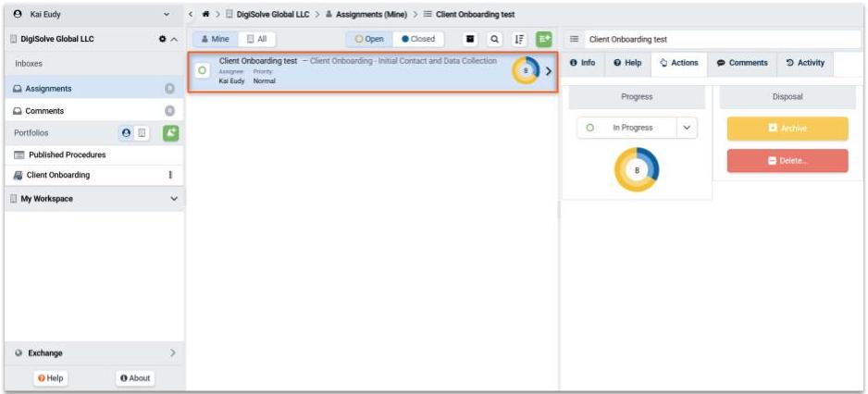Switch to the Comments tab
The height and width of the screenshot is (394, 868).
(742, 63)
